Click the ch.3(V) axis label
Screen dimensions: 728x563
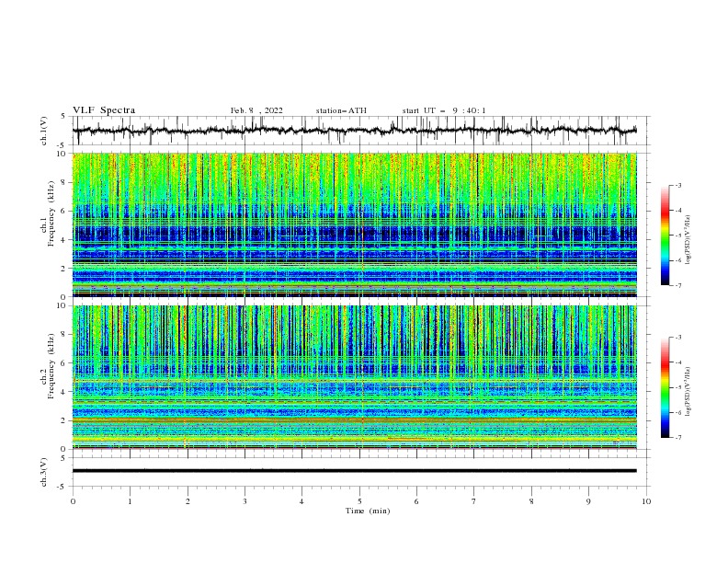pos(44,472)
